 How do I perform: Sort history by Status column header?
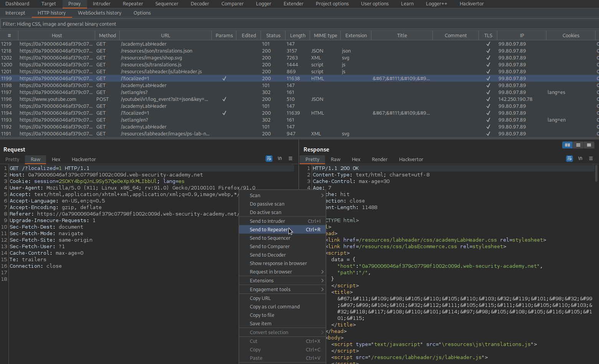pyautogui.click(x=273, y=36)
